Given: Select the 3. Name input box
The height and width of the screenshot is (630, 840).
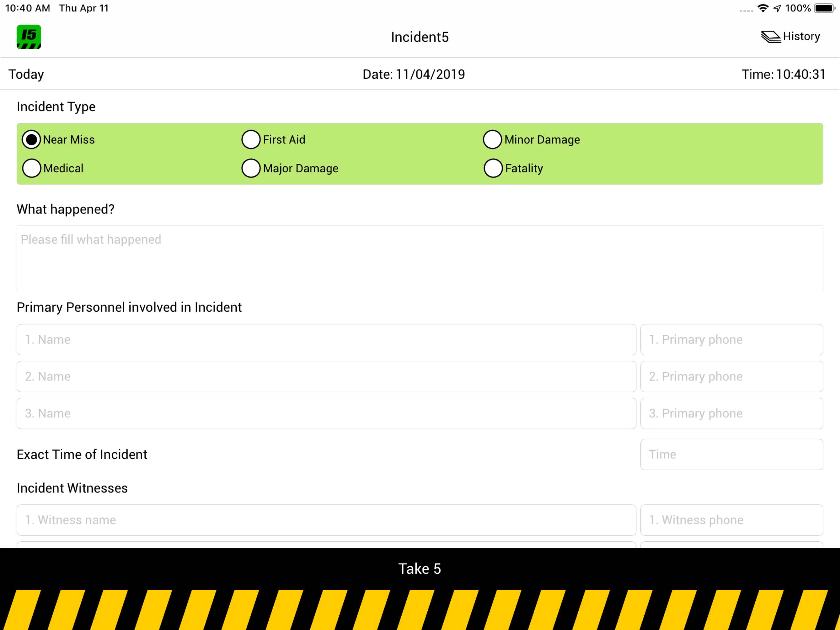Looking at the screenshot, I should pos(326,413).
